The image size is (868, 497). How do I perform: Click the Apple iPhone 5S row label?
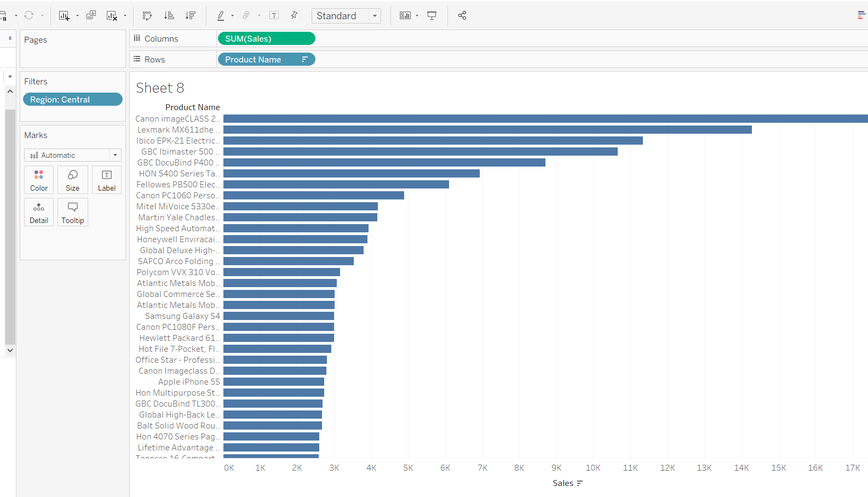pos(189,381)
